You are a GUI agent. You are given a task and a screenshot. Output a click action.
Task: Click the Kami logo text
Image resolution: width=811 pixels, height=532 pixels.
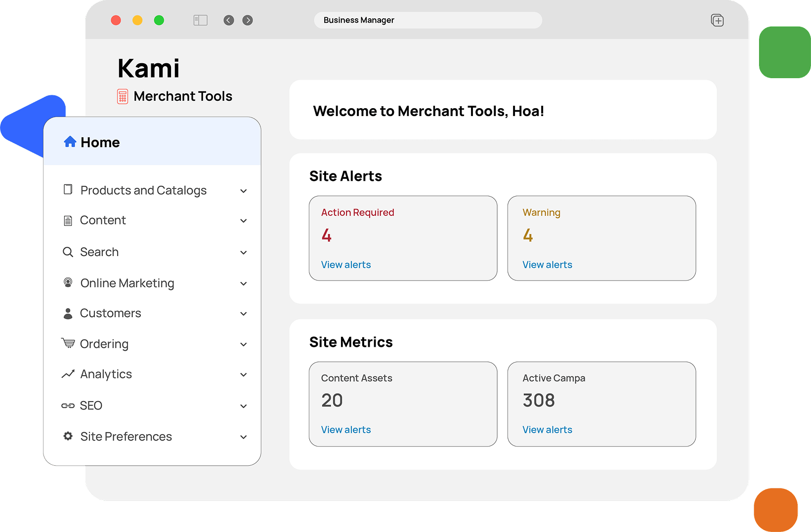pyautogui.click(x=149, y=68)
